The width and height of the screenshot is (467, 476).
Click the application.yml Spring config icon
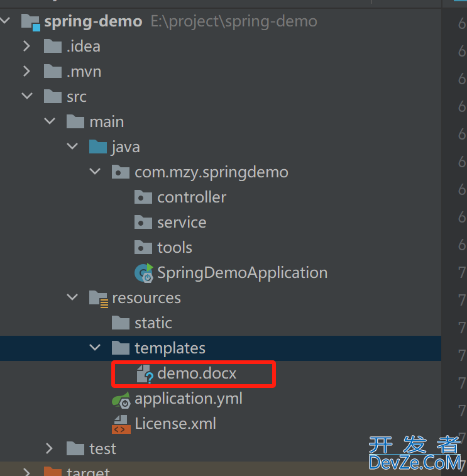pos(121,399)
